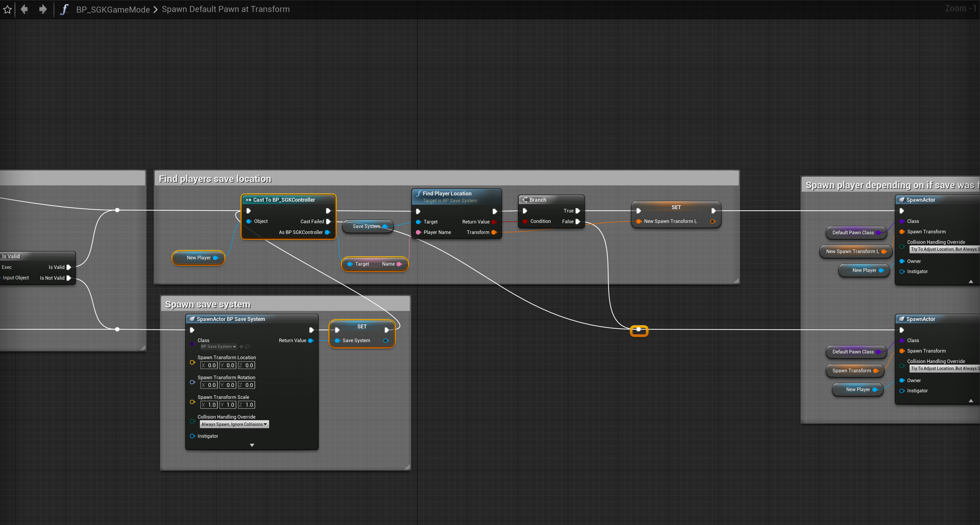Select the Find players save location comment title

(x=215, y=179)
